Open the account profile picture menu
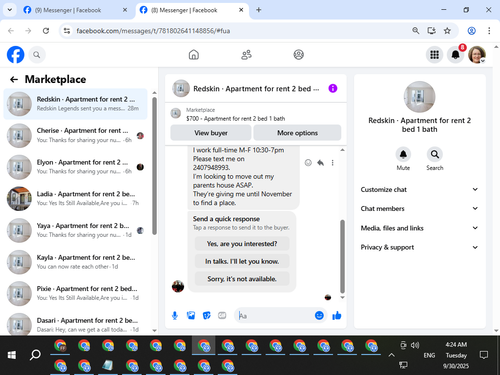 click(x=477, y=55)
